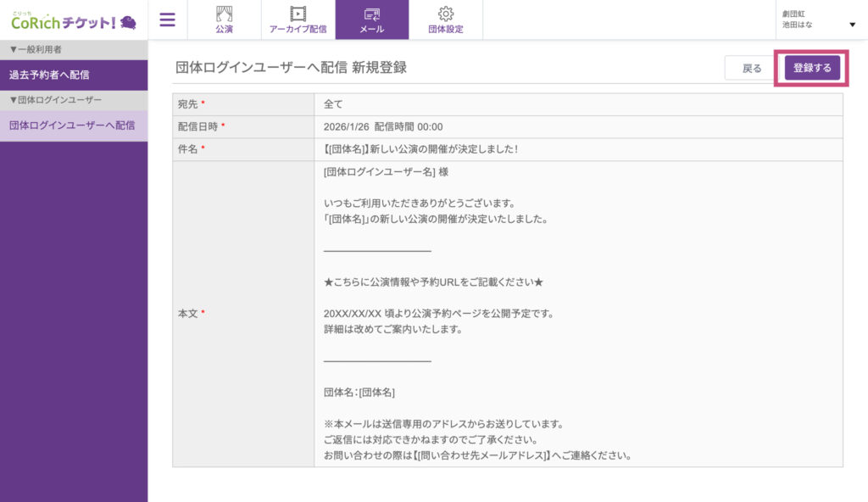This screenshot has height=502, width=868.
Task: Click the 件名 subject line text
Action: 420,150
